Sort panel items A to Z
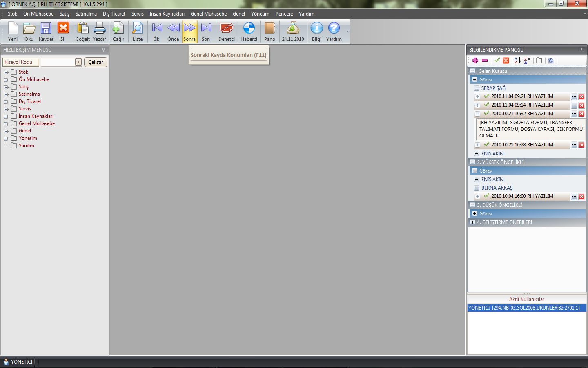 coord(517,61)
